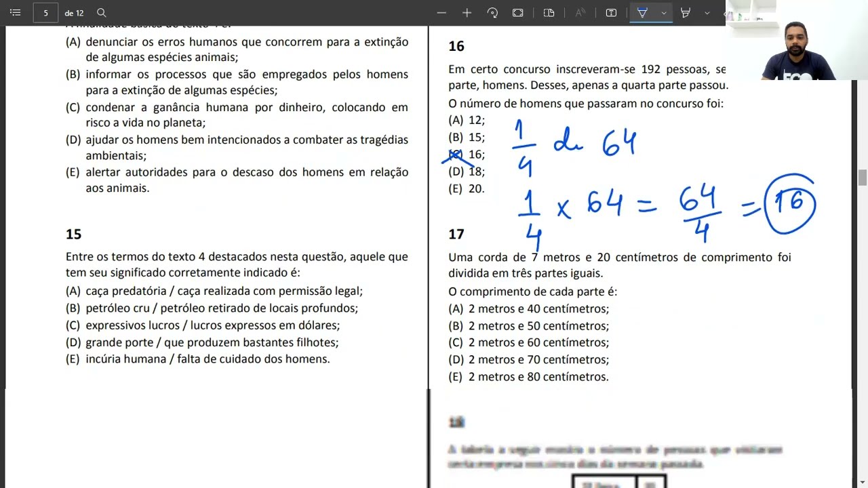Click question 16 option (B) 15
The height and width of the screenshot is (488, 868).
[x=467, y=137]
